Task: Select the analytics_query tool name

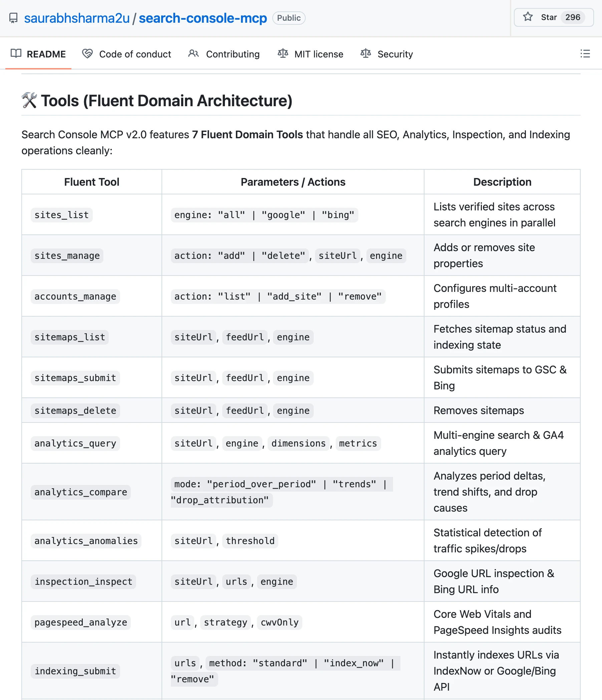Action: [x=75, y=443]
